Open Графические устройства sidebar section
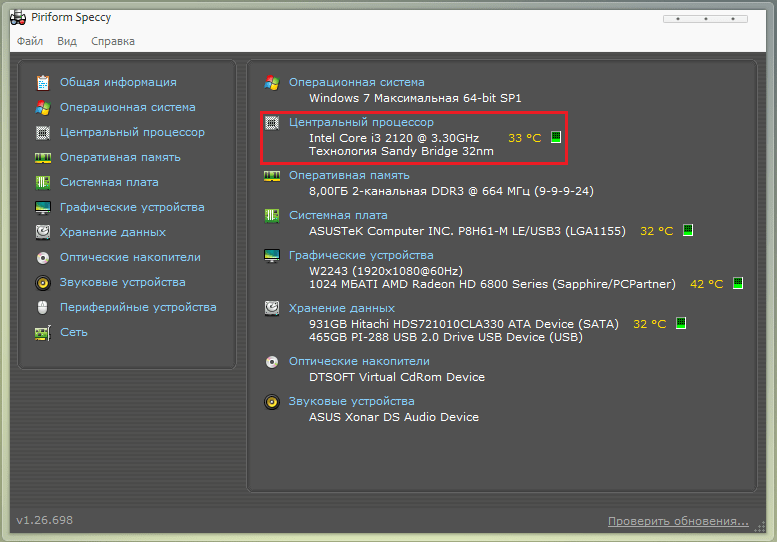777x542 pixels. tap(132, 207)
